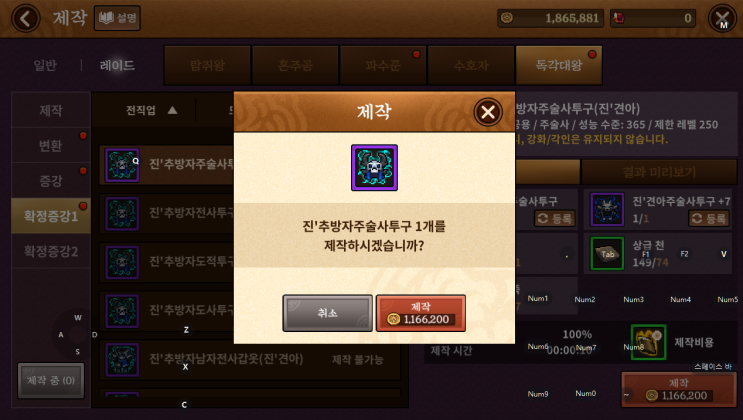Sort list by 전직업 arrow

(172, 110)
